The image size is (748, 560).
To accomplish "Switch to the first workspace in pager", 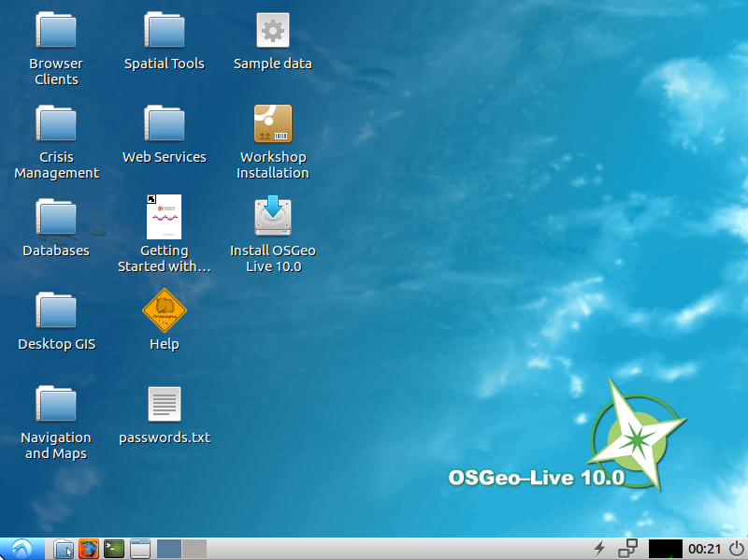I will [169, 549].
